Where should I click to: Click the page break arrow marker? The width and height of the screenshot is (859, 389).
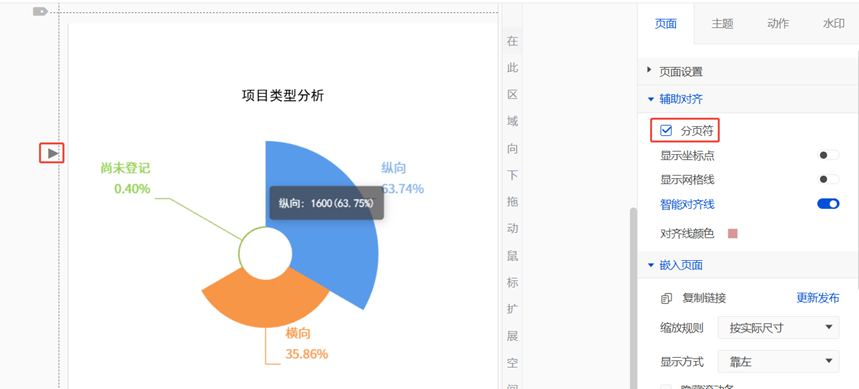[x=53, y=153]
